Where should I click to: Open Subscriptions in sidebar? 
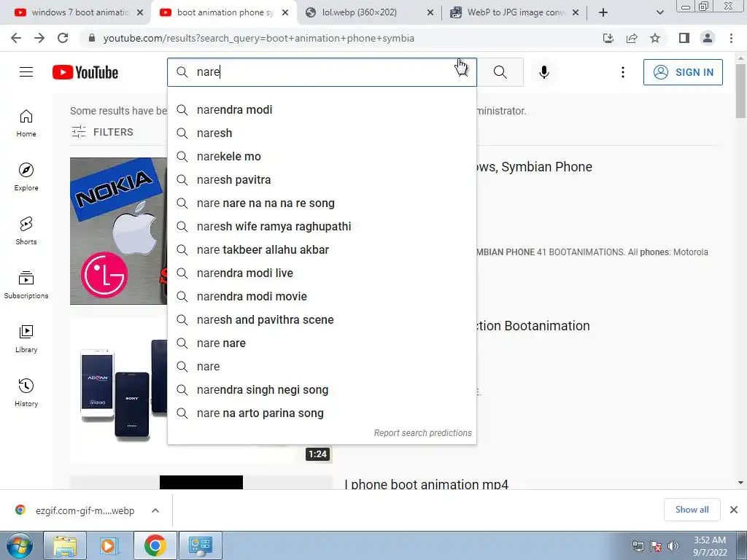26,285
